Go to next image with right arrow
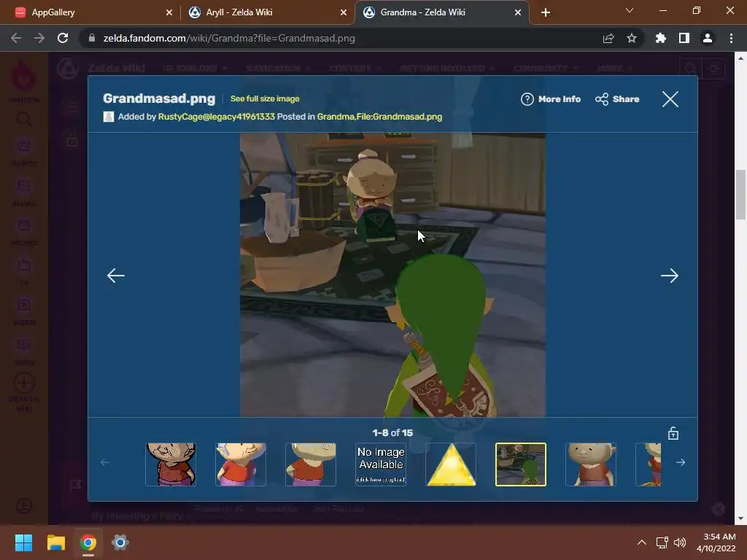The height and width of the screenshot is (560, 747). coord(670,275)
